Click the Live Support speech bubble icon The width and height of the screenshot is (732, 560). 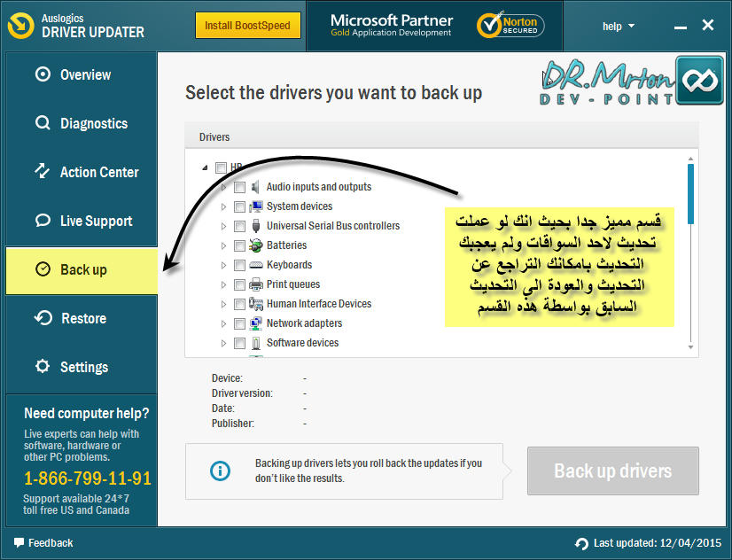(43, 221)
